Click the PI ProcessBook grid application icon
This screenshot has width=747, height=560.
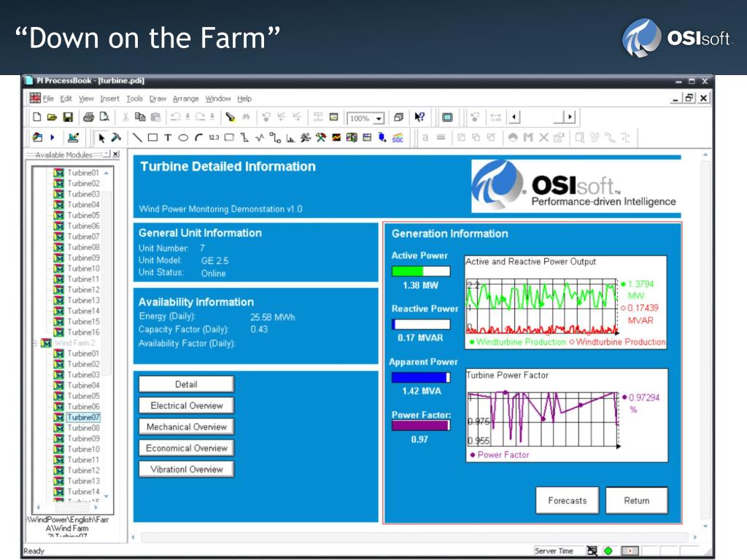[35, 98]
